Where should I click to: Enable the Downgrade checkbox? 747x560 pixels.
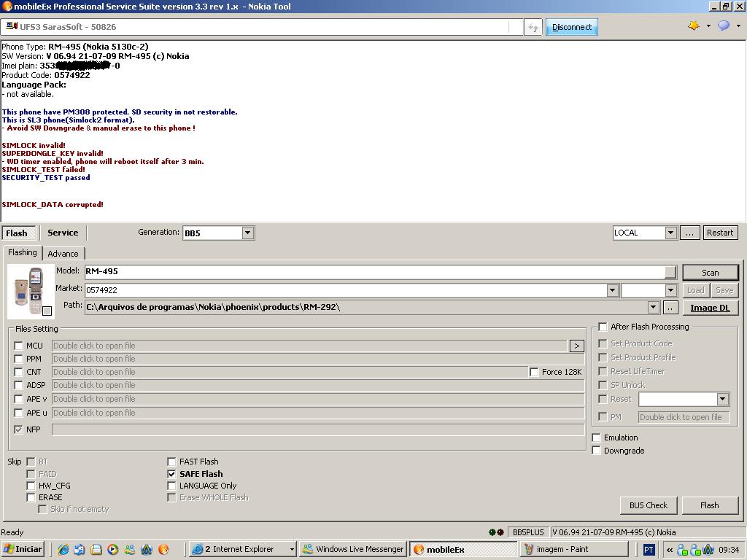point(596,451)
